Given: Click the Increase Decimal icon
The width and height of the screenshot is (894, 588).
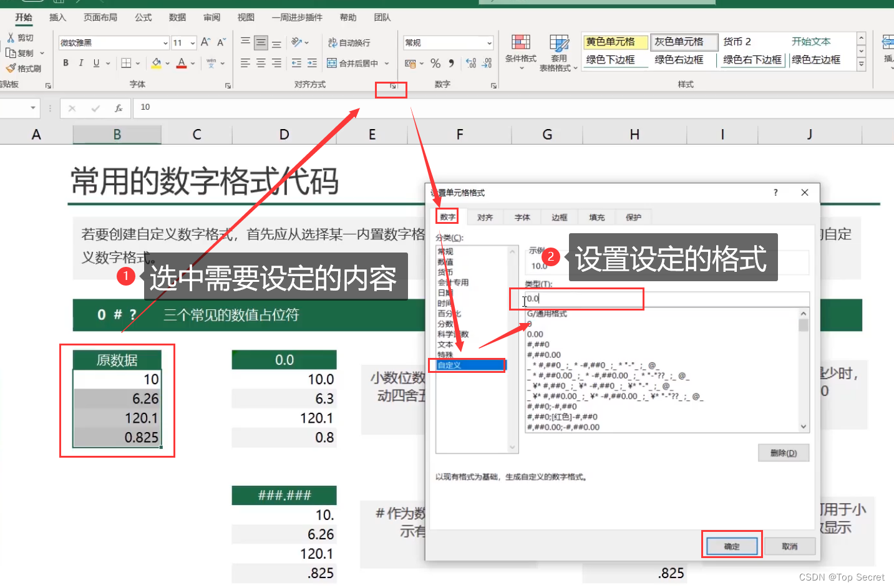Looking at the screenshot, I should tap(471, 63).
